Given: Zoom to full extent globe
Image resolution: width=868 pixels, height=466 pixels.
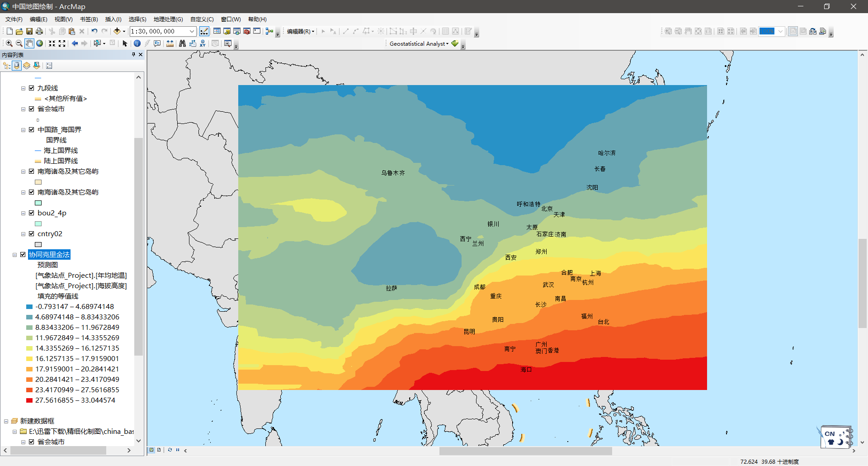Looking at the screenshot, I should point(40,43).
